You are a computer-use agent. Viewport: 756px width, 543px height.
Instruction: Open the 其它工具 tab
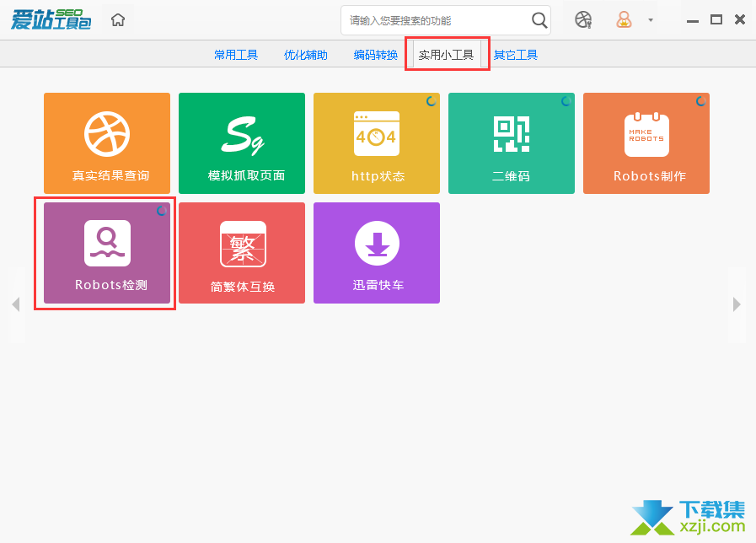point(516,55)
